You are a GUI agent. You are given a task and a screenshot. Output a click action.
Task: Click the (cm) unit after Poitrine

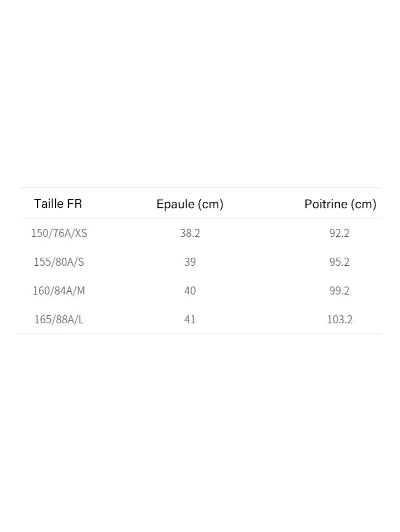coord(363,204)
